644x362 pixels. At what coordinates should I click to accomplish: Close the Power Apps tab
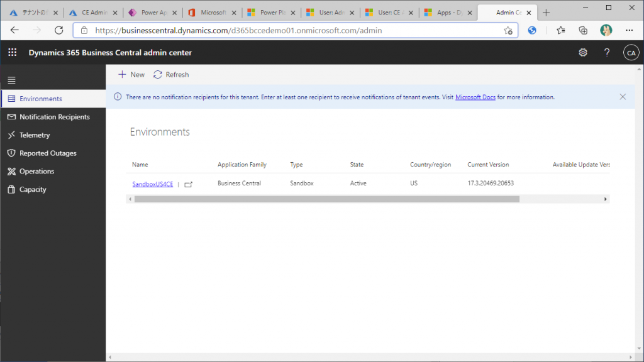point(175,13)
